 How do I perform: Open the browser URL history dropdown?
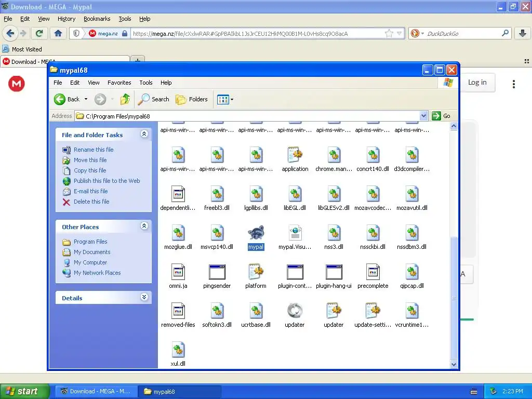(400, 33)
